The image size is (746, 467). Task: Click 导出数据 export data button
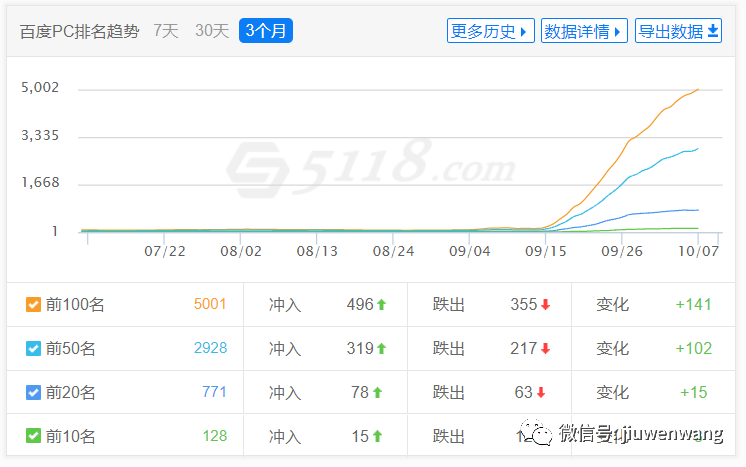pos(678,31)
